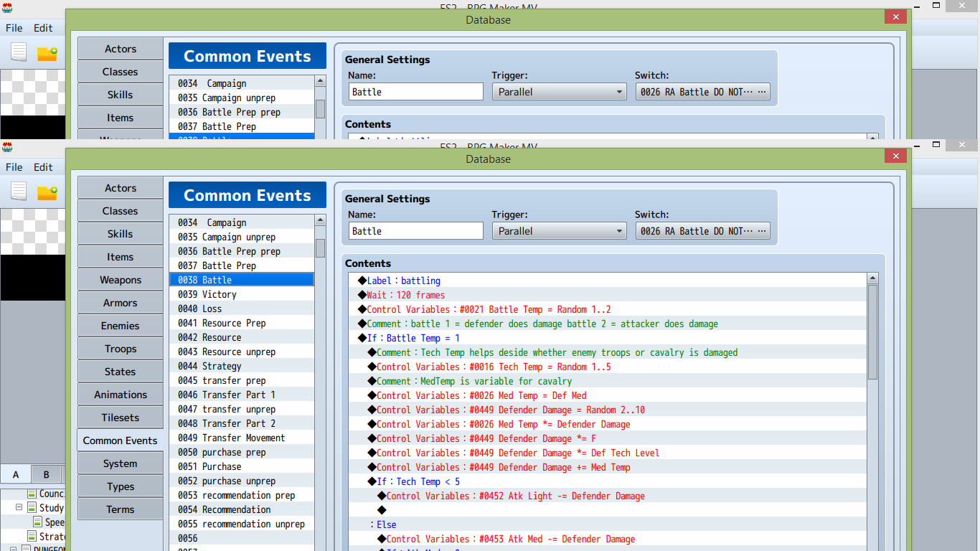Open Tilesets database tab
The image size is (980, 551).
click(x=121, y=418)
